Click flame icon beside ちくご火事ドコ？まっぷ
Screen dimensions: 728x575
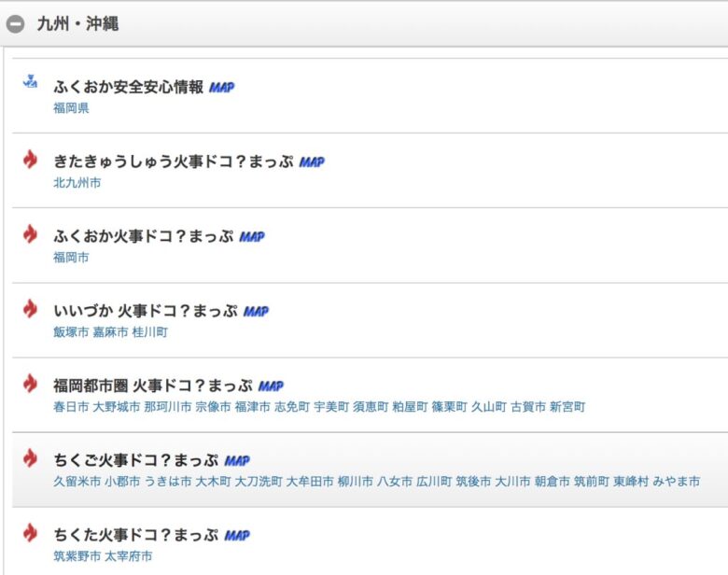tap(30, 458)
